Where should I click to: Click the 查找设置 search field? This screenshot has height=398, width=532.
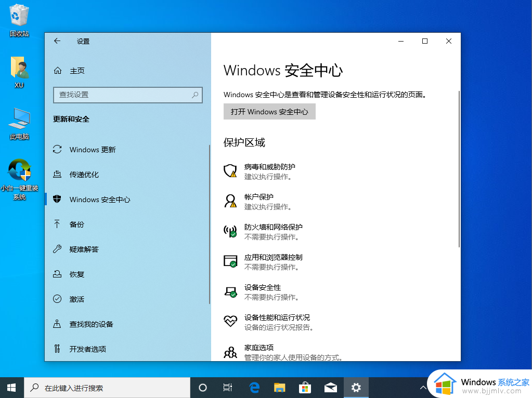click(128, 95)
